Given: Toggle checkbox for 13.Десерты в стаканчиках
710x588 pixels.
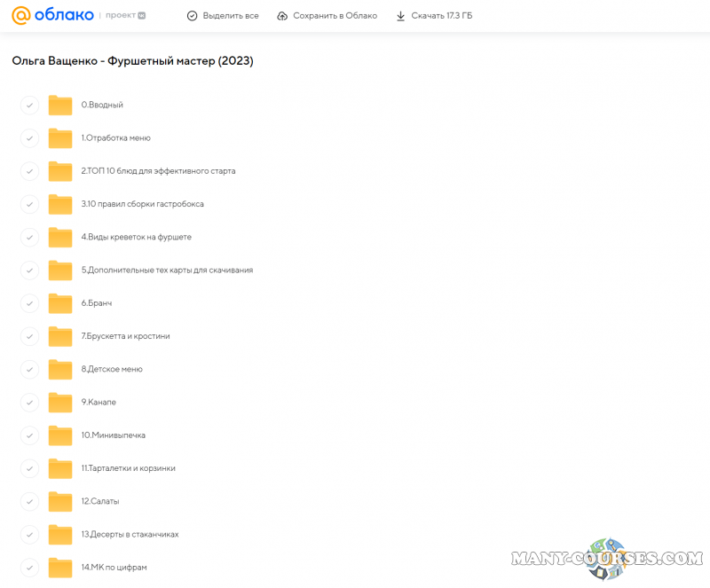Looking at the screenshot, I should [x=29, y=535].
